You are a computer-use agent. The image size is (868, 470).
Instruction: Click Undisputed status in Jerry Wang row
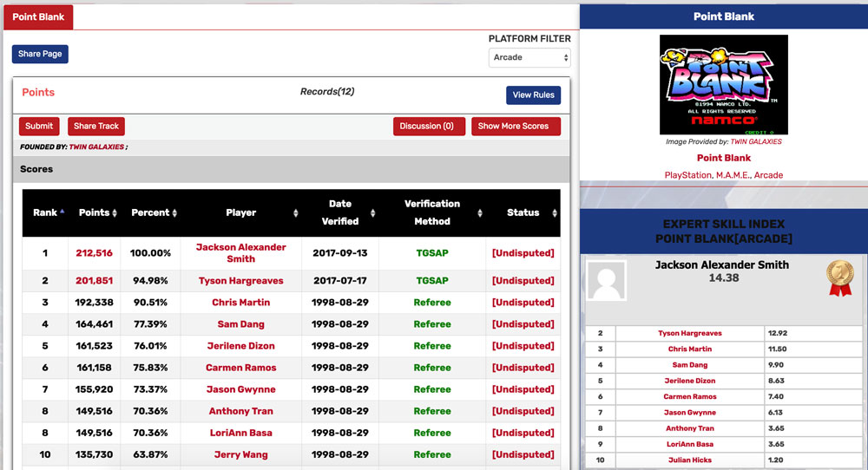click(523, 454)
